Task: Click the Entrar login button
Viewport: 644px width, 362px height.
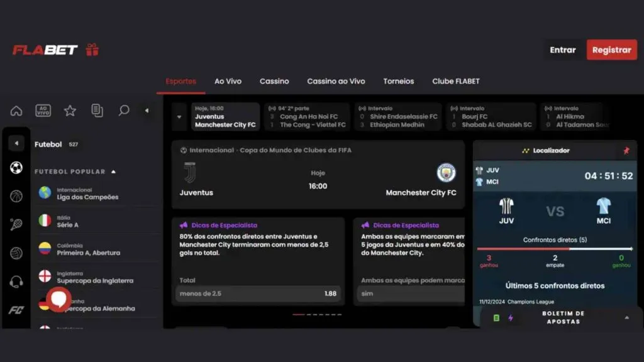Action: coord(562,50)
